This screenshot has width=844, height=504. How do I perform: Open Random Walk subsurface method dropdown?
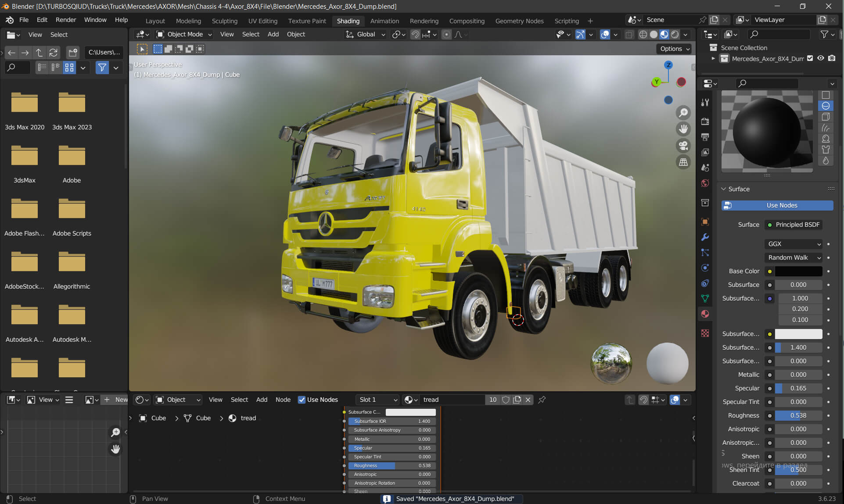tap(794, 257)
